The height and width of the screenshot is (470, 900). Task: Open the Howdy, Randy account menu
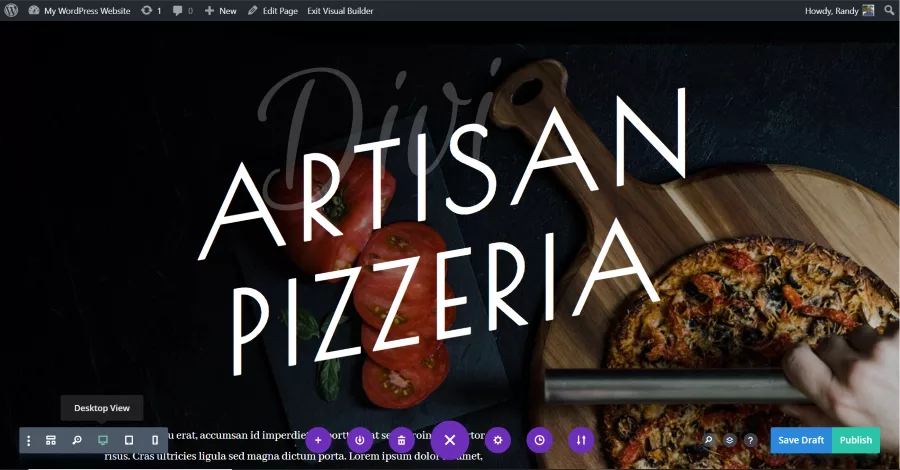[x=839, y=10]
